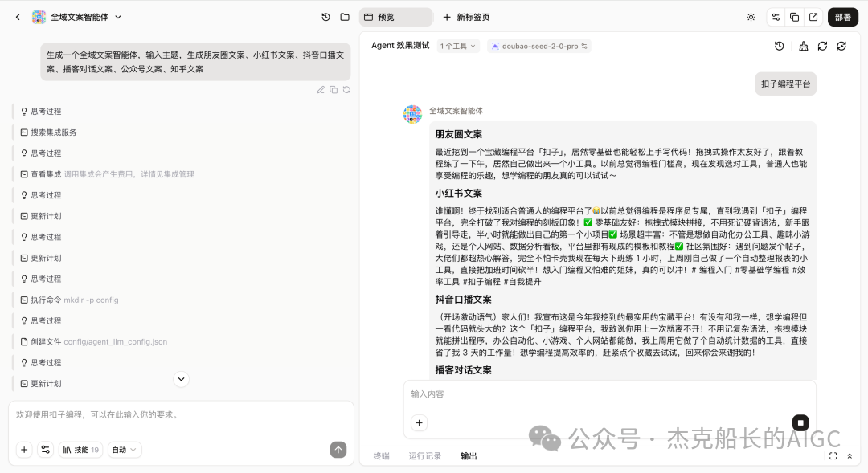
Task: Regenerate using icon below prompt bubble
Action: (x=346, y=90)
